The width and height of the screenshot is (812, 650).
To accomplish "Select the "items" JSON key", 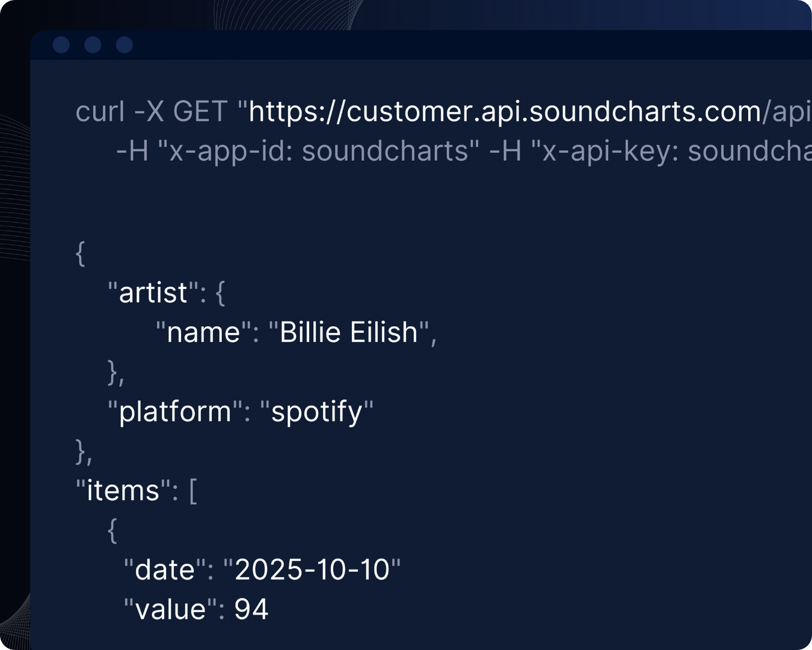I will (123, 491).
